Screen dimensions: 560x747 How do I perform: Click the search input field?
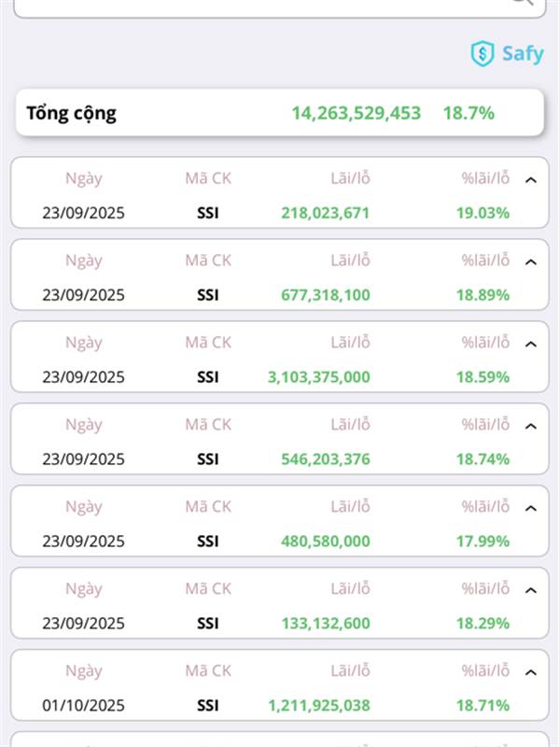(261, 5)
